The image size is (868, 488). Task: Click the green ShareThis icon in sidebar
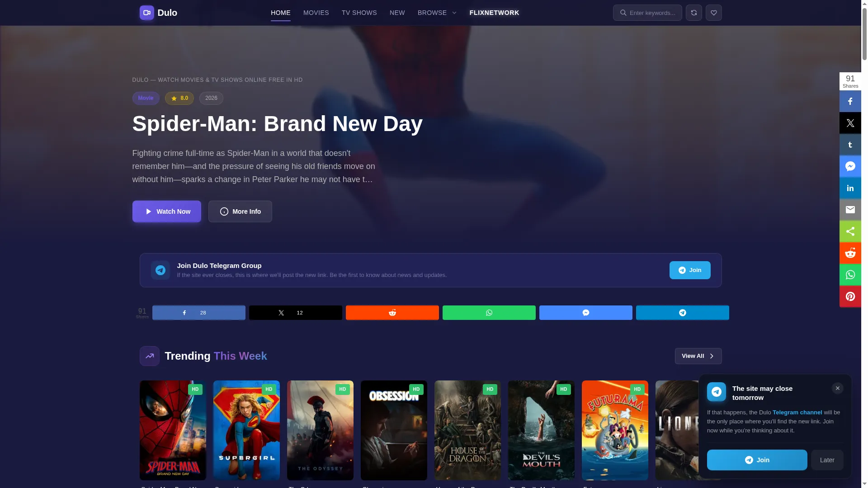click(x=850, y=231)
